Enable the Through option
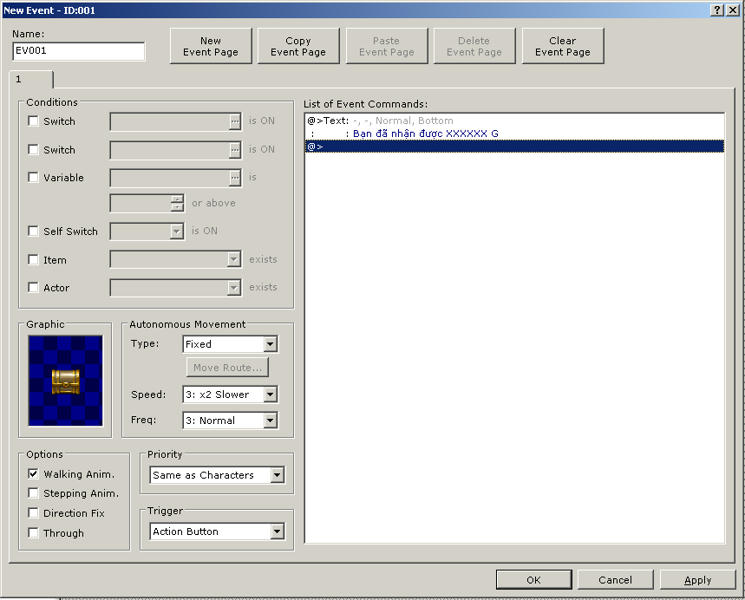This screenshot has width=745, height=600. tap(33, 533)
